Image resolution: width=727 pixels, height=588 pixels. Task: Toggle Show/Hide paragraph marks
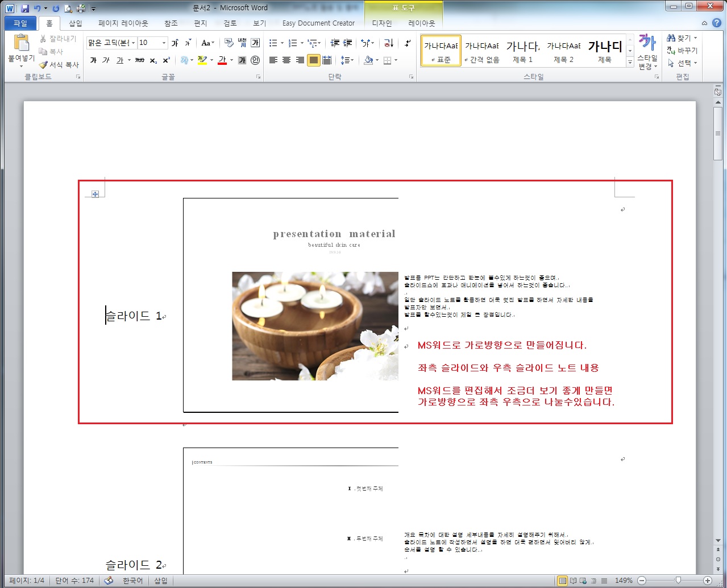408,43
